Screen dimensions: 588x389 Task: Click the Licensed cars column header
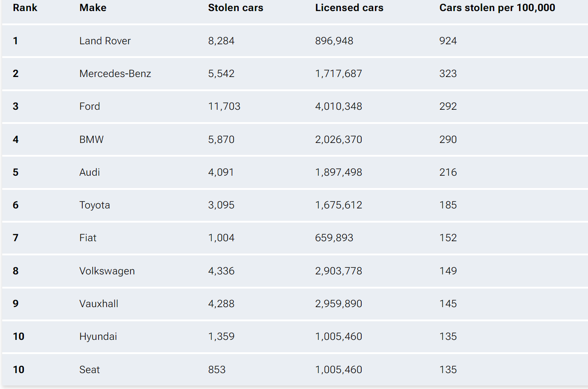pos(349,8)
